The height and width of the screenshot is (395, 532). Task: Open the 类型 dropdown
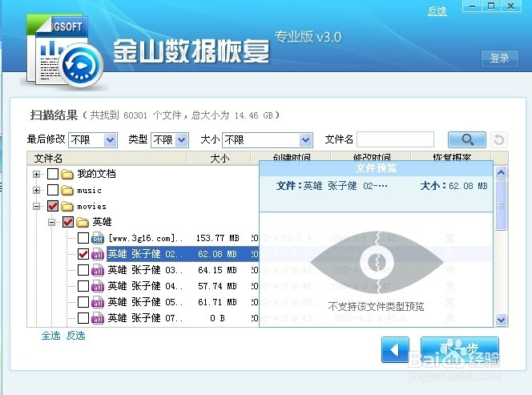tap(170, 139)
